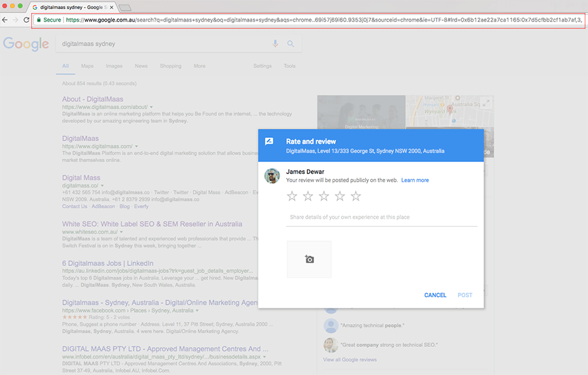Open the Contact Us sitelink
588x375 pixels.
click(x=74, y=206)
